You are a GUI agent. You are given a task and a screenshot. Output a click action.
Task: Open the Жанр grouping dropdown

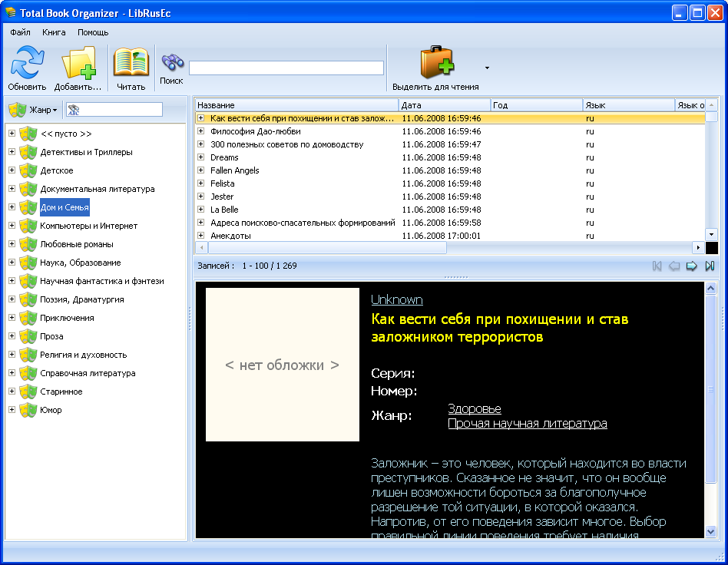pyautogui.click(x=34, y=110)
